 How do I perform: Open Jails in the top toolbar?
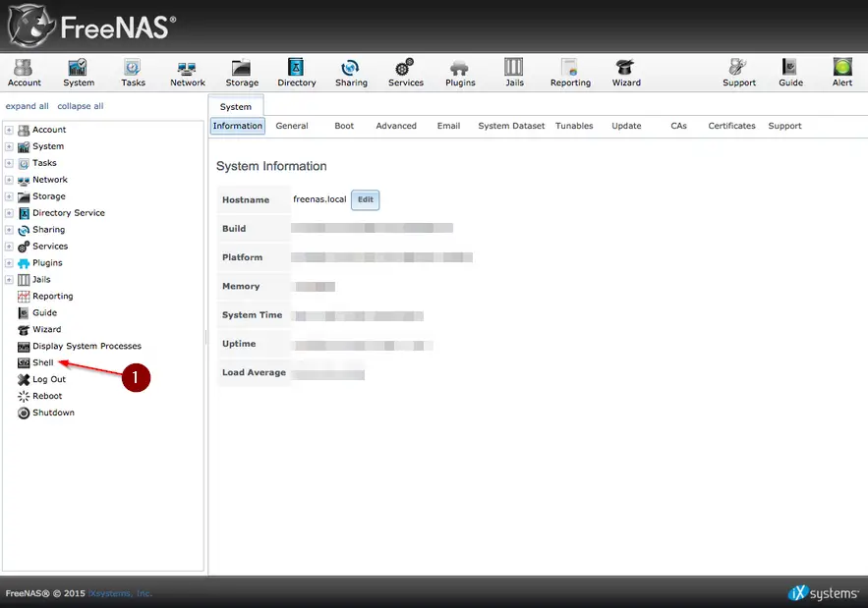(x=514, y=73)
